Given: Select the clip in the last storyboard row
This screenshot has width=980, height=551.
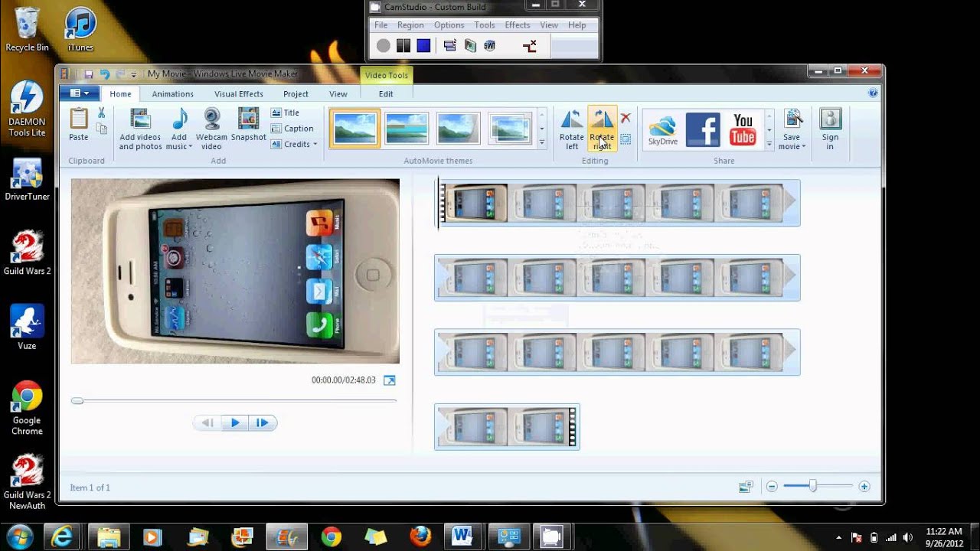Looking at the screenshot, I should (507, 427).
